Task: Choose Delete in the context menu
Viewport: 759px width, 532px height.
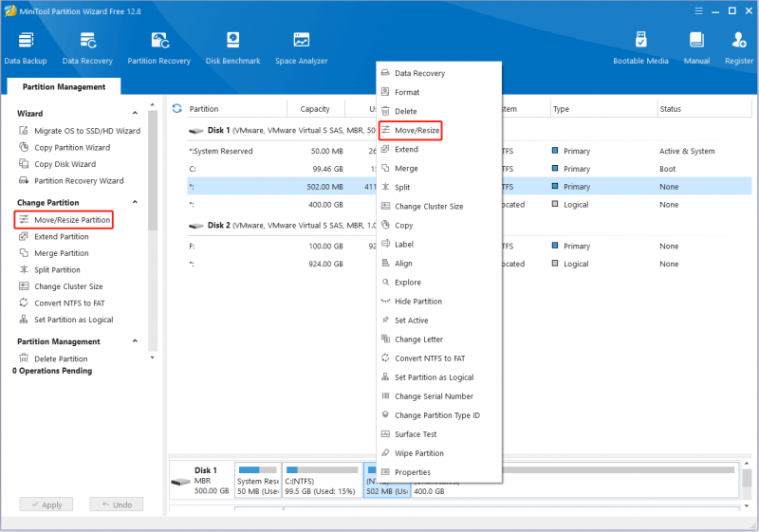Action: [x=439, y=111]
